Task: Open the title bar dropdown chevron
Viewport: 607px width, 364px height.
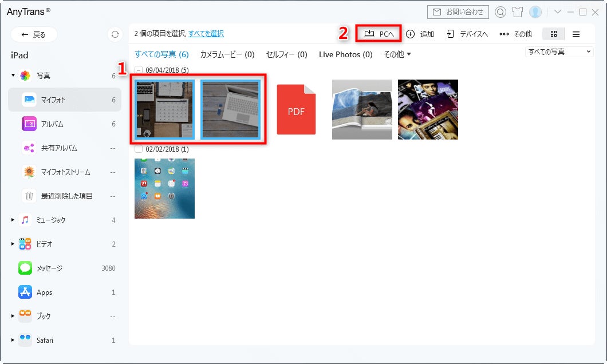Action: (557, 11)
